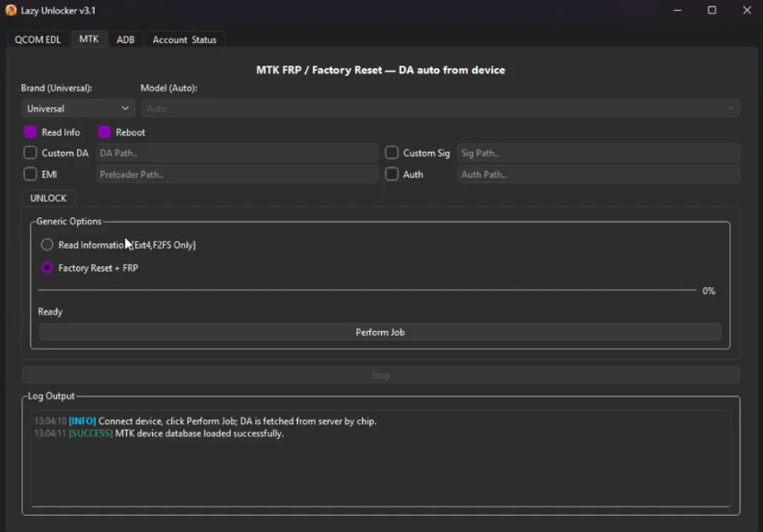Switch to the QCOM EDL tab

point(38,40)
